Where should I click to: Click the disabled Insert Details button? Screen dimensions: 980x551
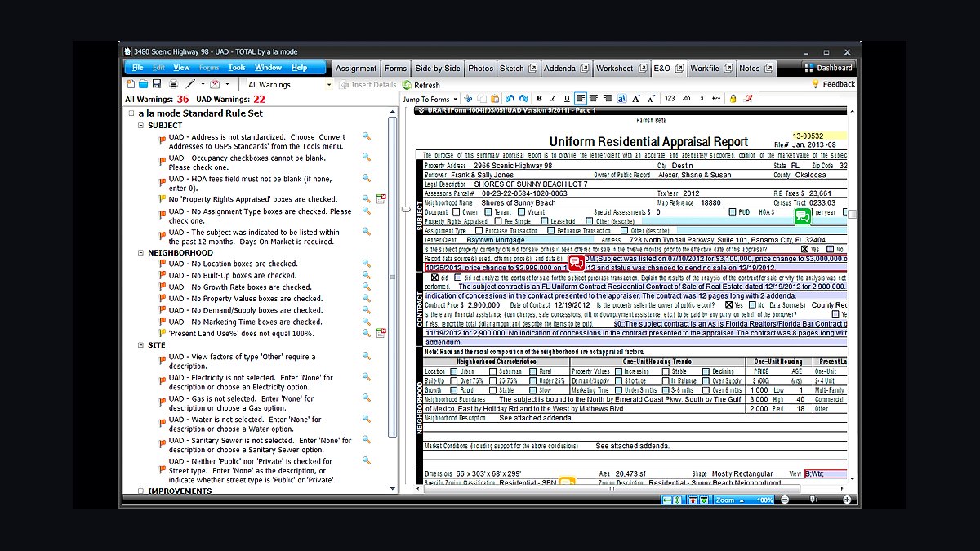pos(367,85)
